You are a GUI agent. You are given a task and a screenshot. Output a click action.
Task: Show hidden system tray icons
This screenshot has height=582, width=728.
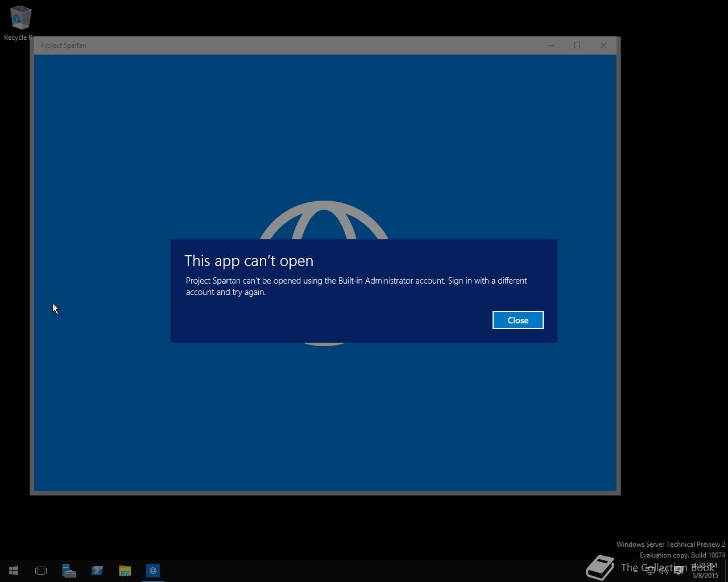point(635,571)
